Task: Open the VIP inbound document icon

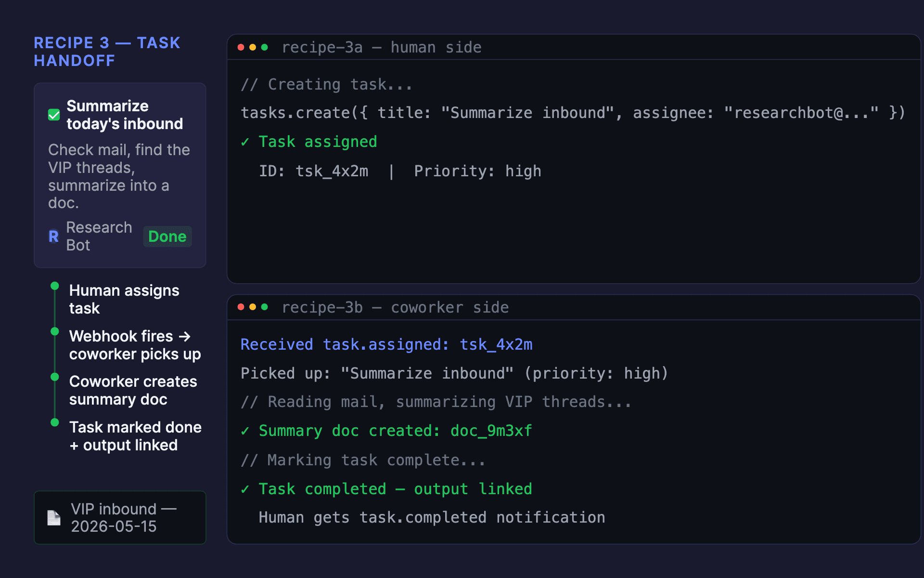Action: [x=54, y=518]
